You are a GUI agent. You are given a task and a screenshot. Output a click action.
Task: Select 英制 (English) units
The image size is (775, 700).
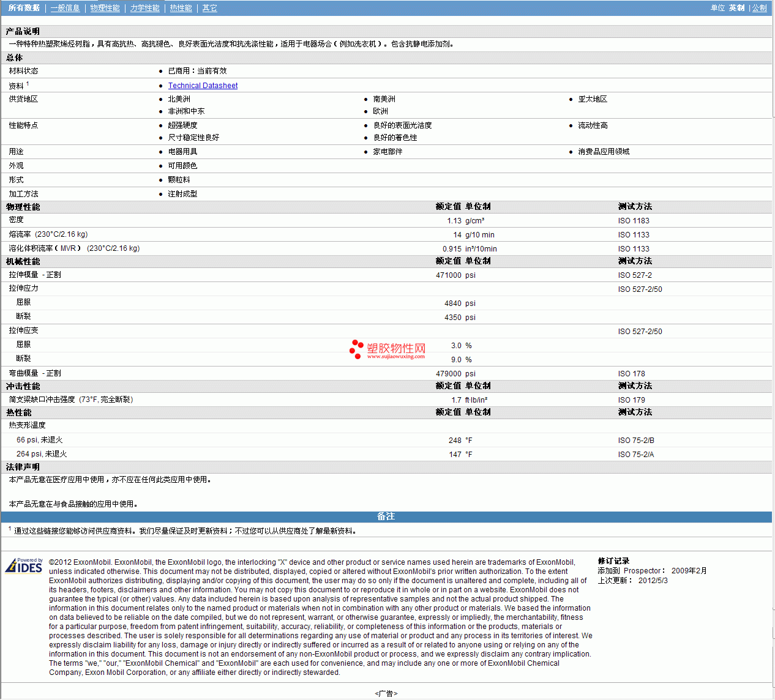click(736, 8)
